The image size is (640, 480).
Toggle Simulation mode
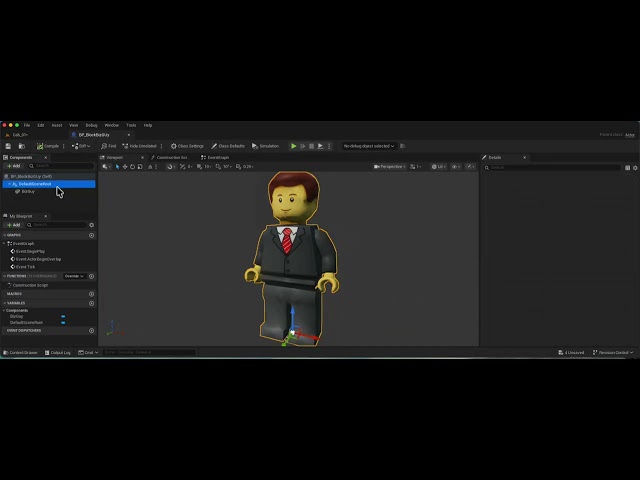tap(265, 146)
